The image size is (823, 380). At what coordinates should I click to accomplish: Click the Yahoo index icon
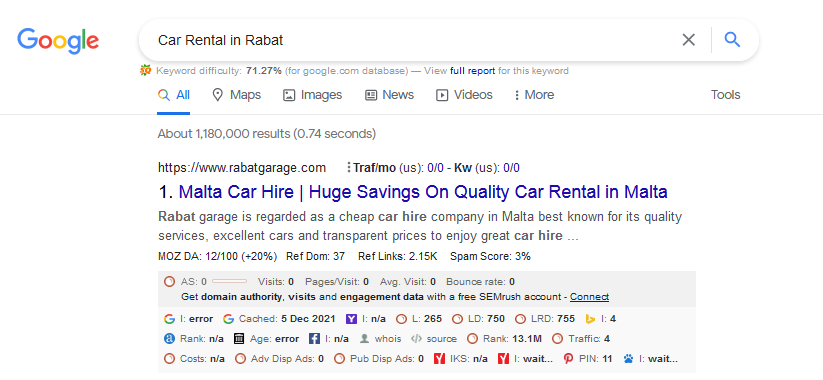click(x=351, y=319)
